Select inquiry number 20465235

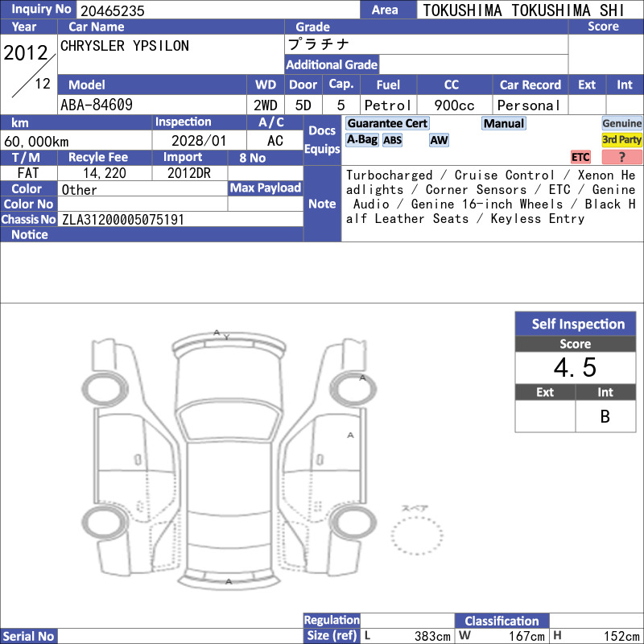(113, 10)
